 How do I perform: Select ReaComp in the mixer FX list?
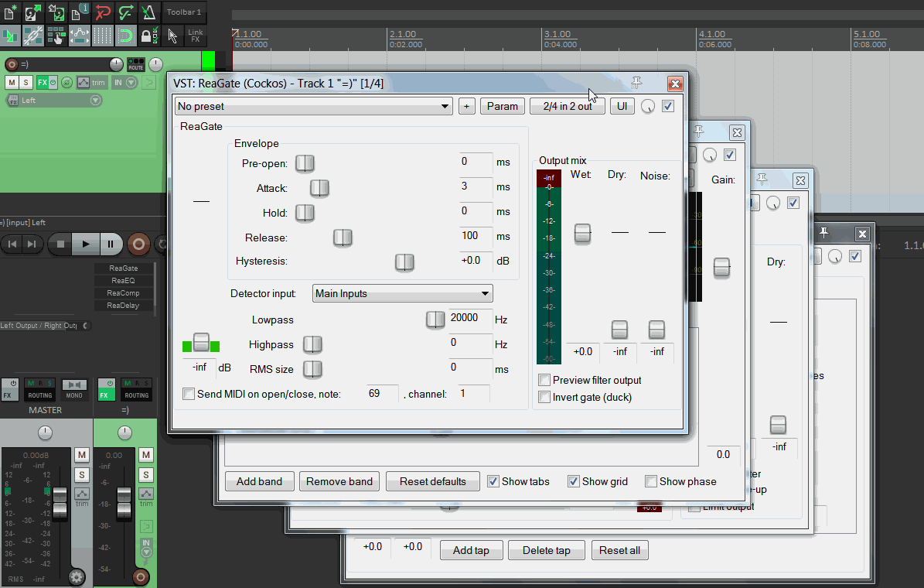click(123, 292)
